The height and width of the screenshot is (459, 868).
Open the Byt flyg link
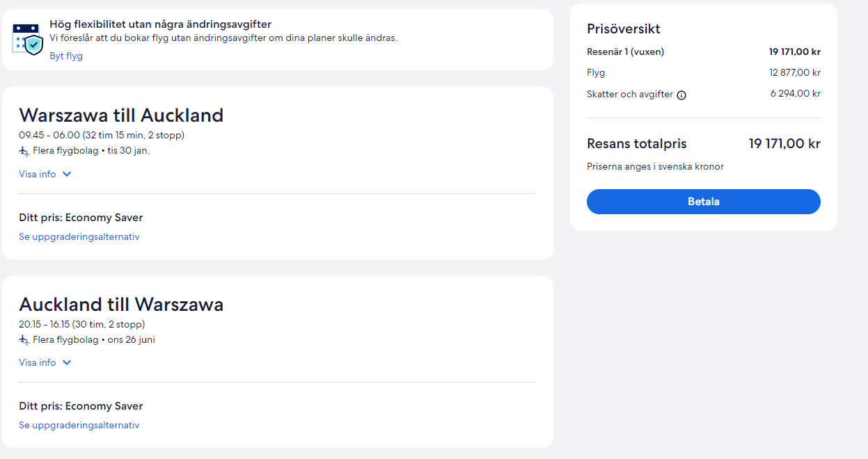point(66,56)
